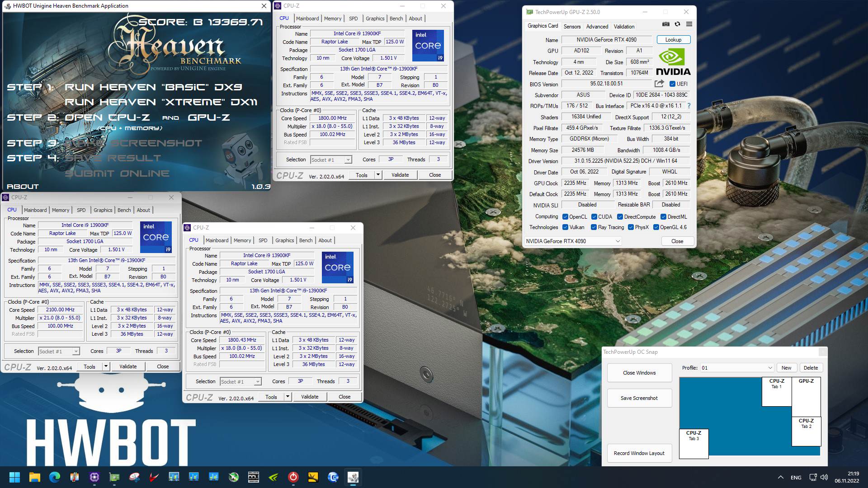This screenshot has width=868, height=488.
Task: Click Close Windows in OC Snap
Action: (639, 373)
